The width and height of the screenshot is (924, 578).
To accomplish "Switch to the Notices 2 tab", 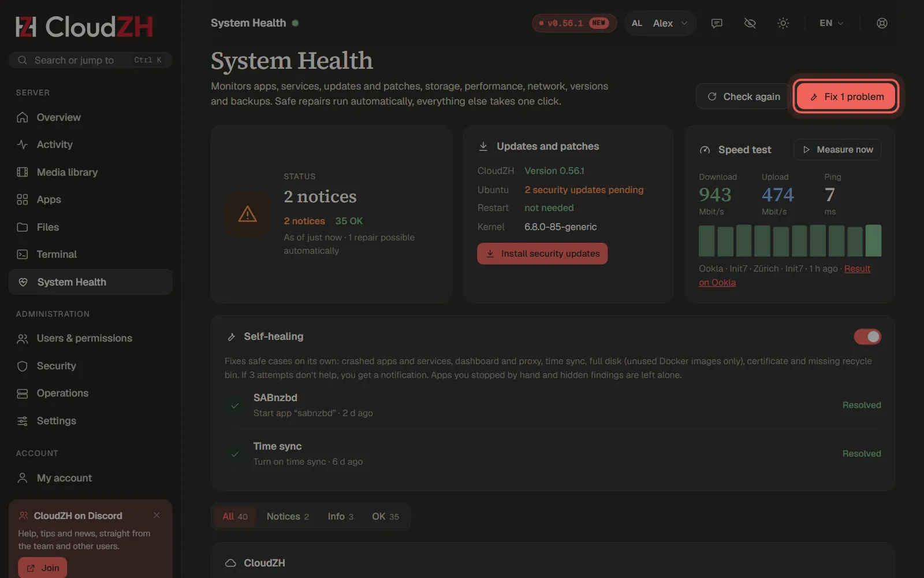I will click(288, 516).
